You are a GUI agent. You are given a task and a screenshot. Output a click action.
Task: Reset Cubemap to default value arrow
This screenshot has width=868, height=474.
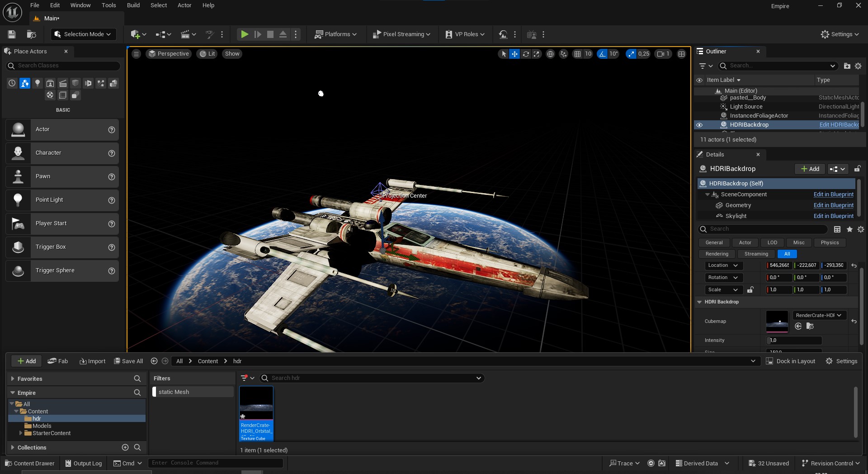point(854,321)
